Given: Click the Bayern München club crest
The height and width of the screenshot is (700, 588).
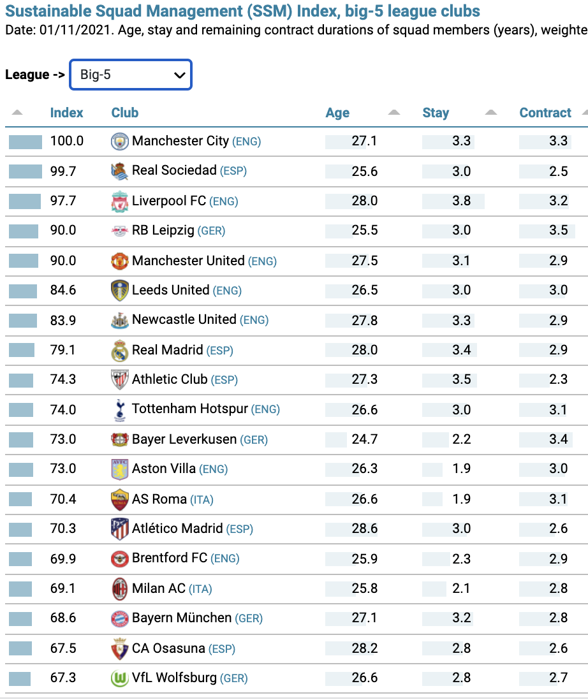Looking at the screenshot, I should tap(120, 618).
